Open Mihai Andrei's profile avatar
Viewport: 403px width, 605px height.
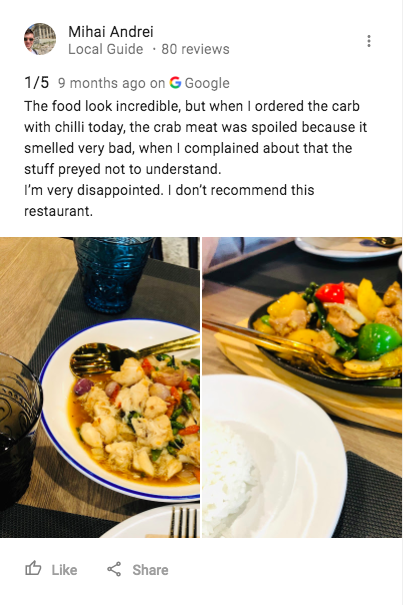tap(40, 39)
